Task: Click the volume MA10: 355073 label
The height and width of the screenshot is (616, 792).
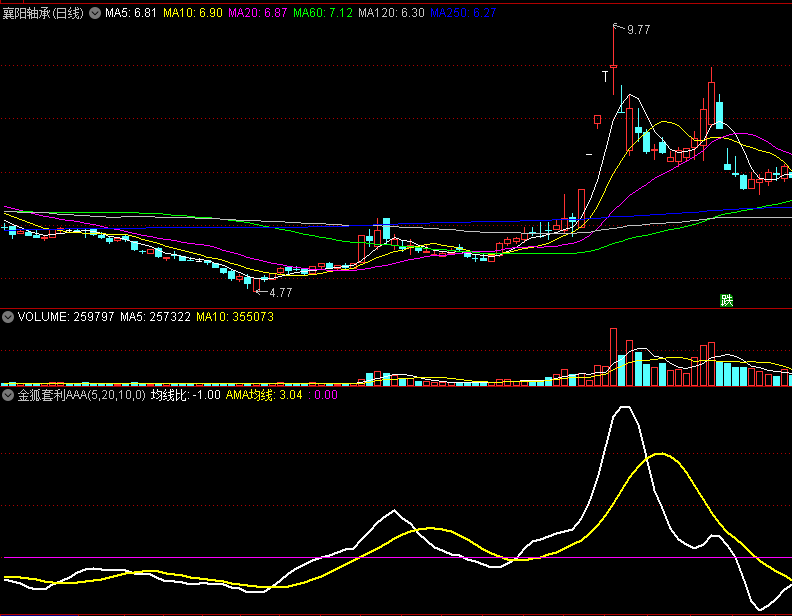Action: point(235,317)
